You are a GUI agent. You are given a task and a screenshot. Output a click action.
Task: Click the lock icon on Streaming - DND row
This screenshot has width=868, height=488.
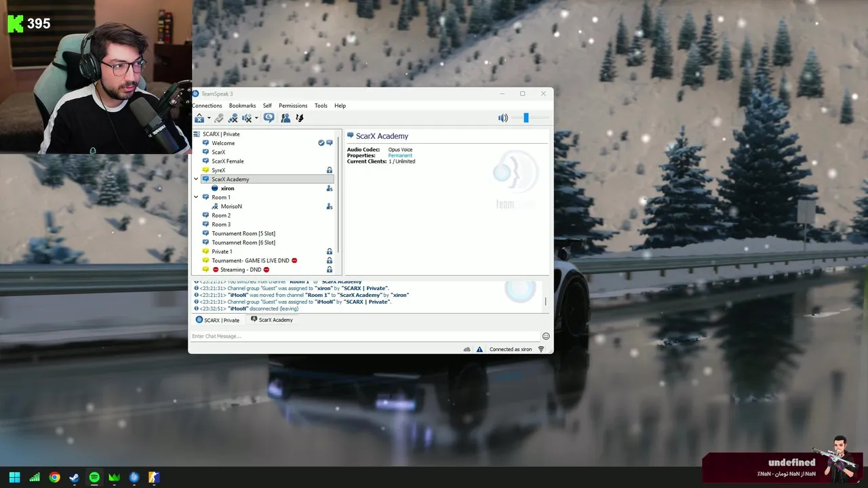330,270
